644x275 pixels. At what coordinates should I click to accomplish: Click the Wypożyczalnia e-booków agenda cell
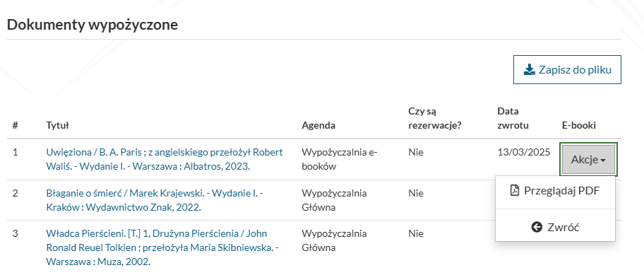coord(340,160)
